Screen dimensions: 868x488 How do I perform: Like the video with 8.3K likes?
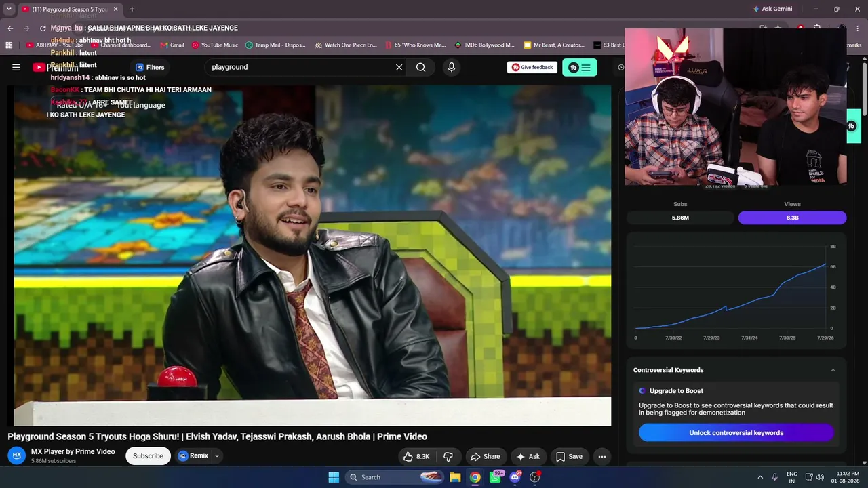(x=416, y=456)
